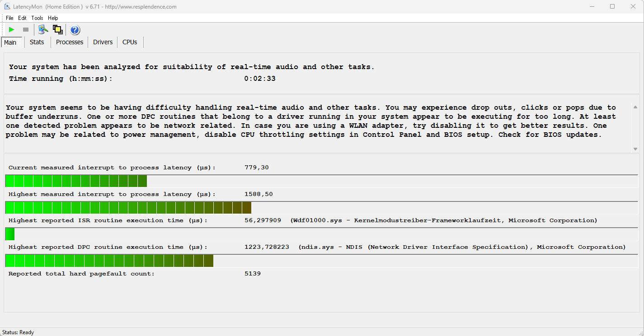Select the hard pagefault count 5139
This screenshot has height=336, width=644.
click(253, 274)
